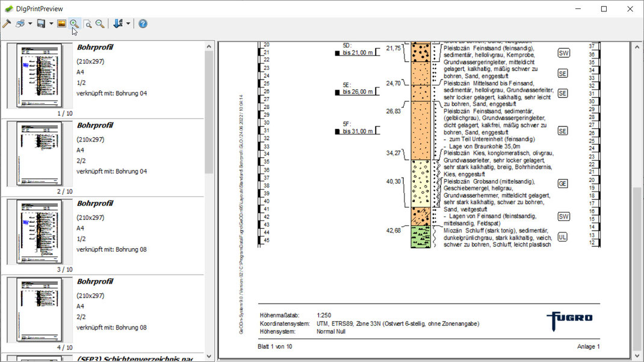Image resolution: width=644 pixels, height=362 pixels.
Task: Click the zoom out magnifier icon
Action: 100,24
